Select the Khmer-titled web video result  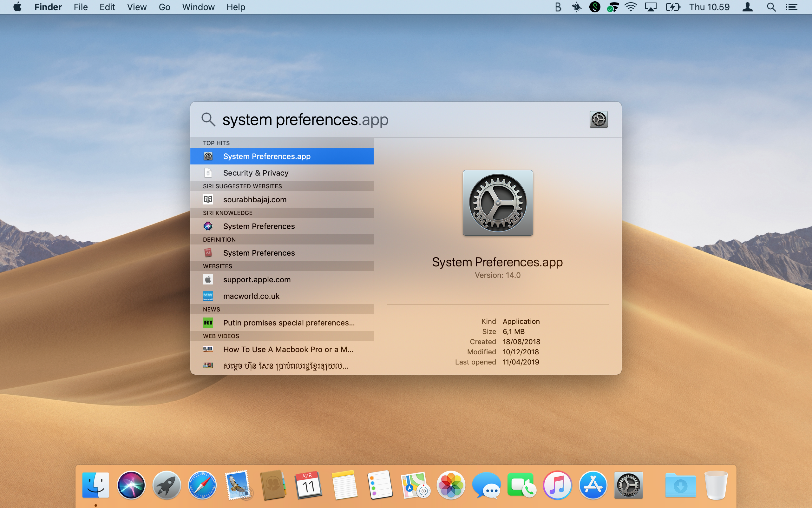click(x=282, y=366)
